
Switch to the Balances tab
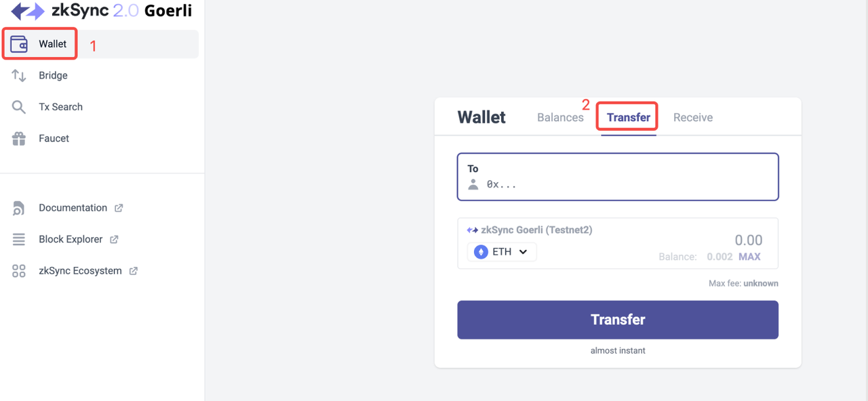(560, 117)
